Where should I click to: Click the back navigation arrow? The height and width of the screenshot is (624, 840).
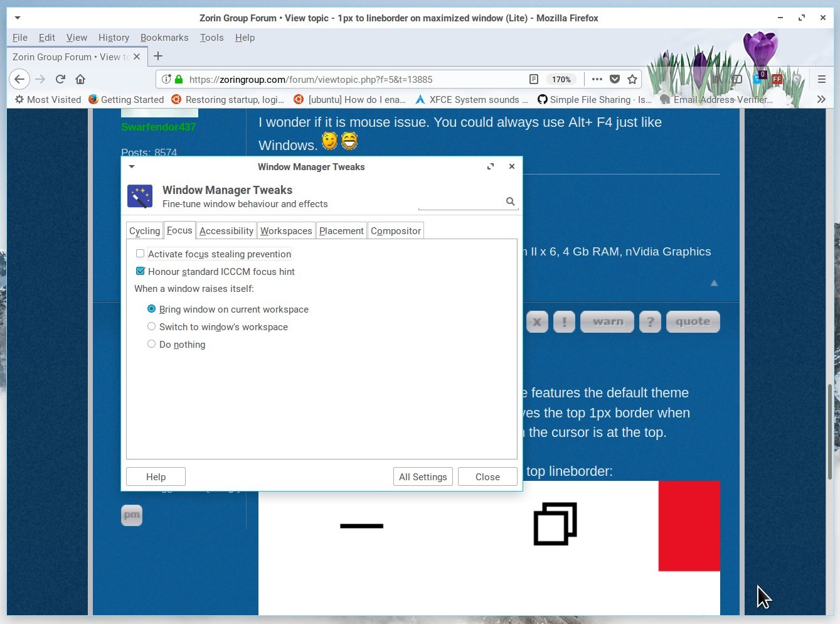[x=19, y=79]
